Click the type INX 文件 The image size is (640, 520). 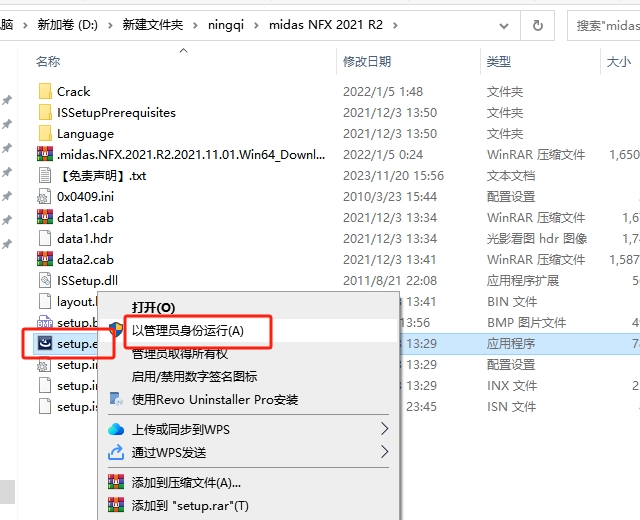tap(512, 385)
